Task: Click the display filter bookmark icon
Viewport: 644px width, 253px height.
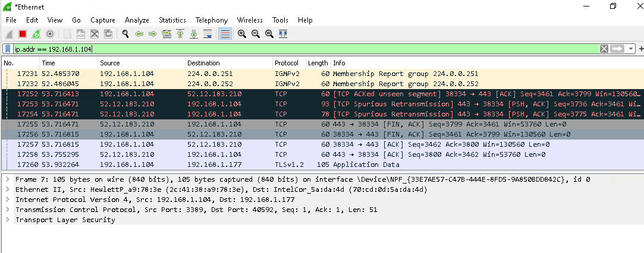Action: [8, 49]
